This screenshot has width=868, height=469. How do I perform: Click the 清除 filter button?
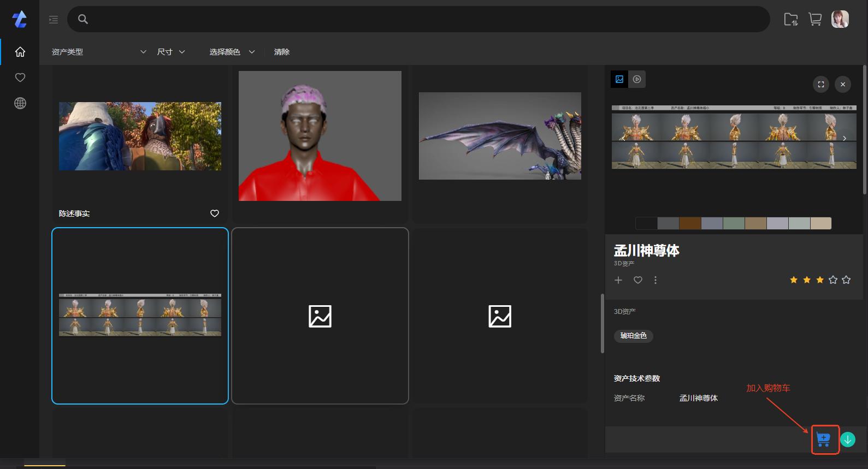[282, 52]
